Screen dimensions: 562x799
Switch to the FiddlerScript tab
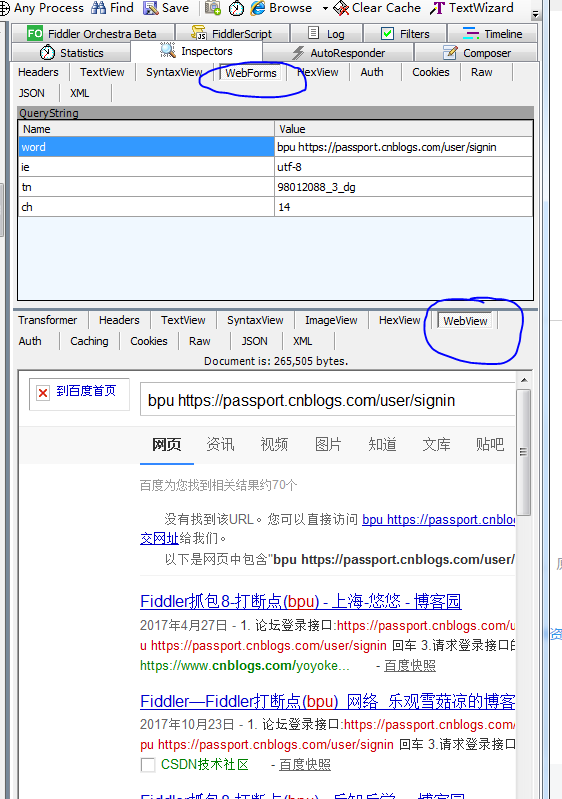click(x=232, y=34)
